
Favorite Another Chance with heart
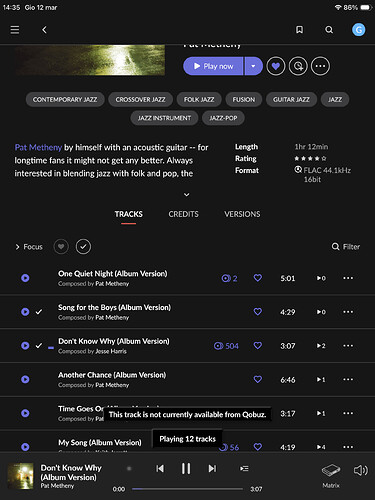(x=258, y=379)
